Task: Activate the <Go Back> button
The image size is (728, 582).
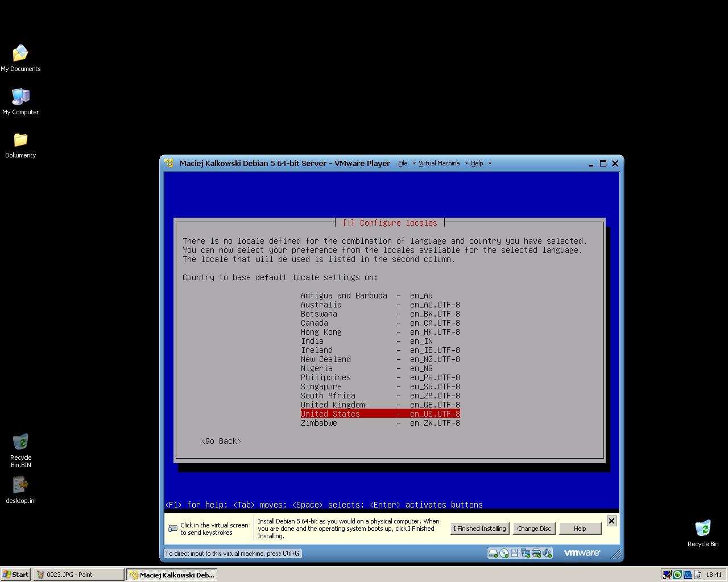Action: coord(221,441)
